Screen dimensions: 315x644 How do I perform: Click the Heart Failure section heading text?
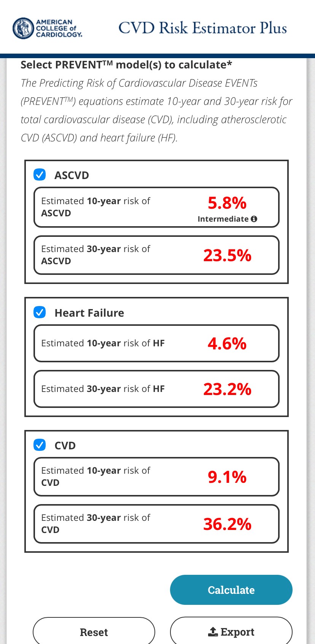(x=89, y=313)
